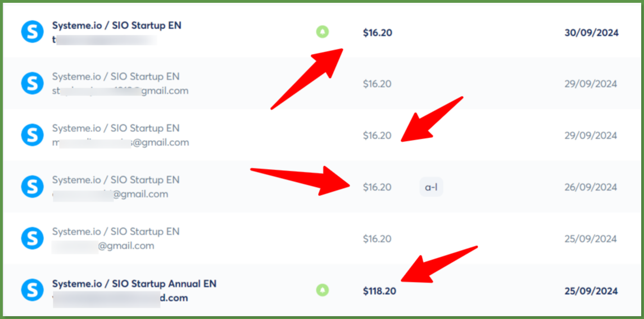644x319 pixels.
Task: Click the $118.20 amount
Action: click(379, 291)
